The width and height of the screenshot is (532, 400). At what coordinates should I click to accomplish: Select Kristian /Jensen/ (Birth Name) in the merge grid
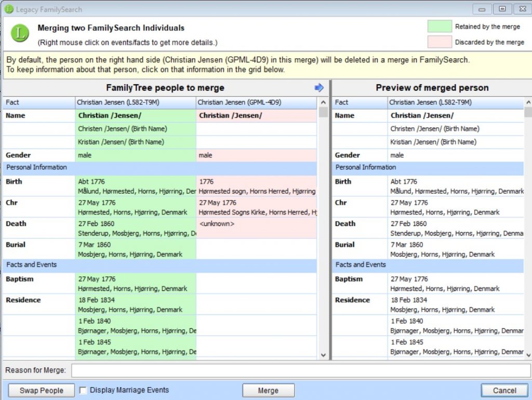(x=136, y=142)
